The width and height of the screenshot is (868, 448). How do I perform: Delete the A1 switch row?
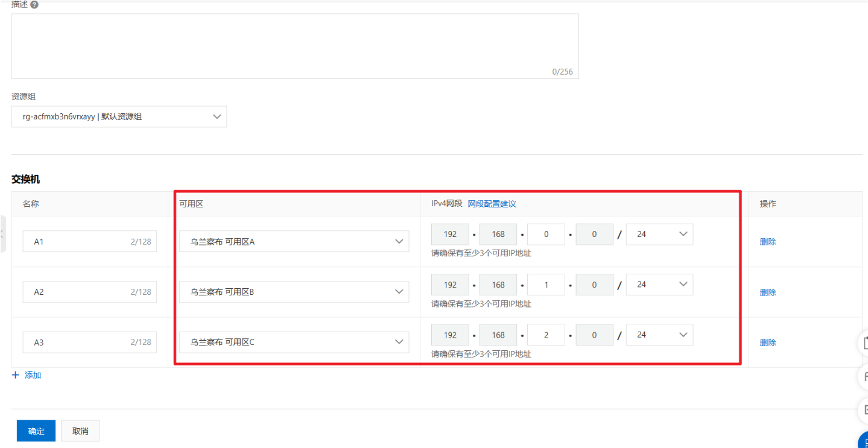[x=768, y=242]
